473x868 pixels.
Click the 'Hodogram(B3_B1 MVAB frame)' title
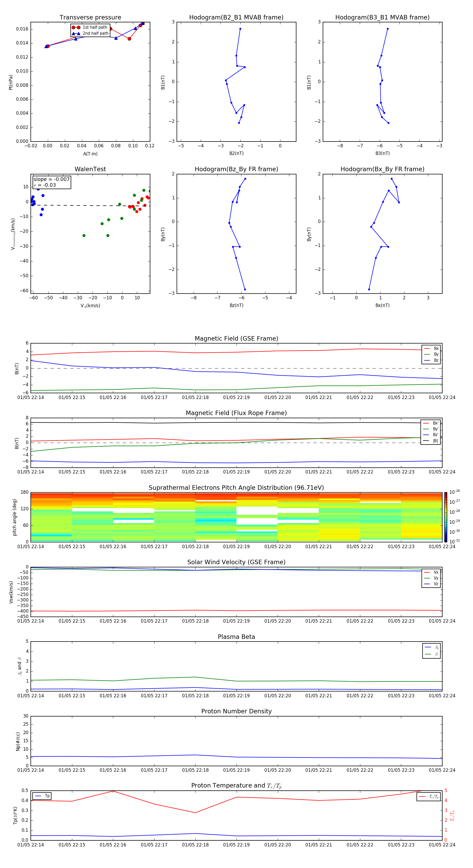point(382,18)
